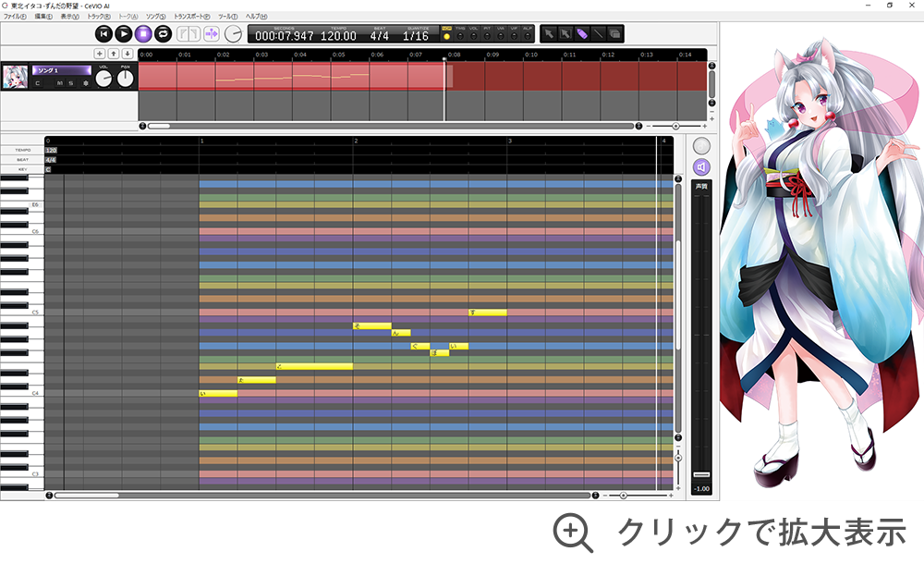Image resolution: width=924 pixels, height=564 pixels.
Task: Jump playback to the start
Action: click(103, 34)
